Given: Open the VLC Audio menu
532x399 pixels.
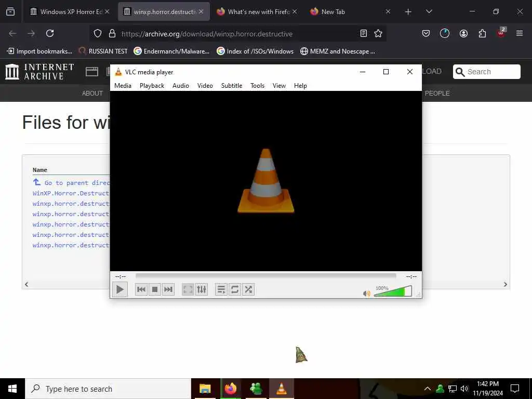Looking at the screenshot, I should (180, 86).
